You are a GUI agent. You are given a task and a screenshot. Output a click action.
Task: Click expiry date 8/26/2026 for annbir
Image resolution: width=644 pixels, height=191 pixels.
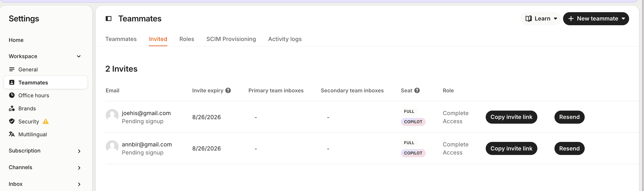tap(206, 149)
